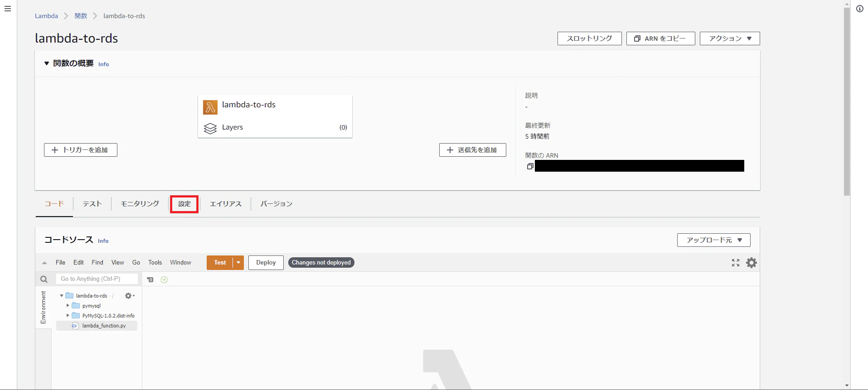The height and width of the screenshot is (390, 868).
Task: Open editor preferences gear
Action: point(752,263)
